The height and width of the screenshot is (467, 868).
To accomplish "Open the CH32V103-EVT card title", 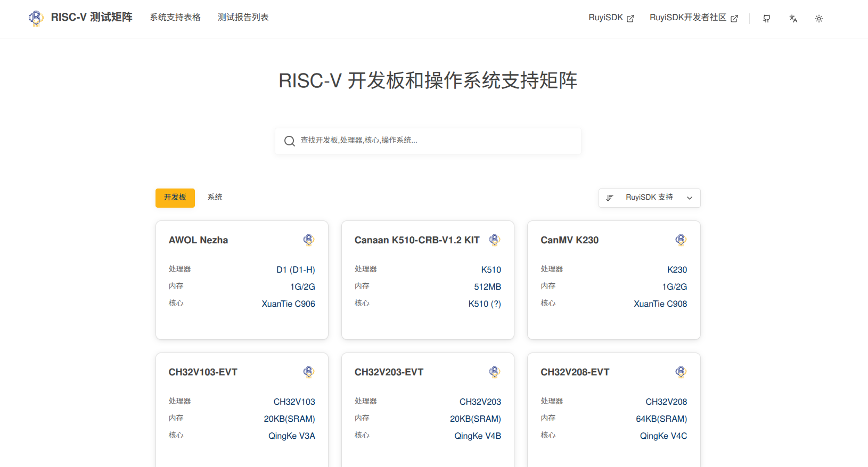I will [203, 372].
